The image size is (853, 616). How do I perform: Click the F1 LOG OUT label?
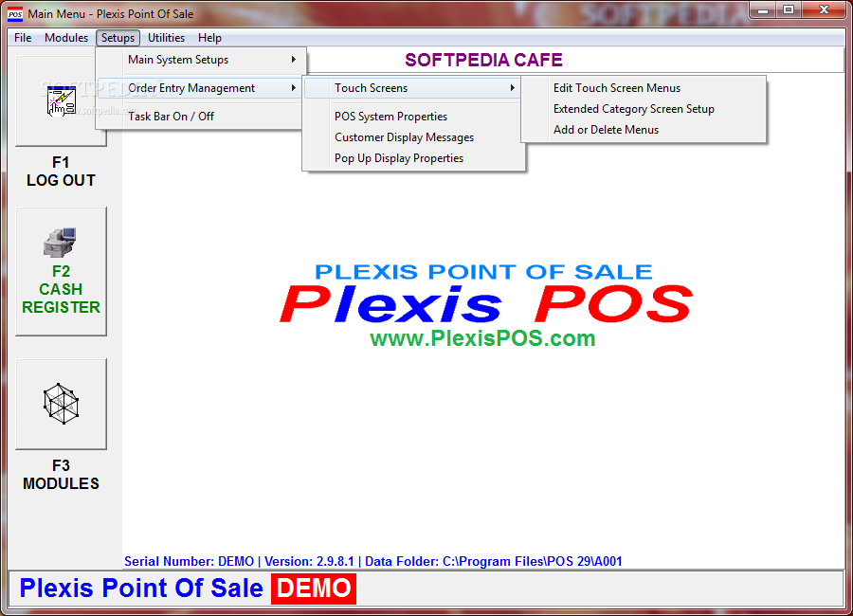pyautogui.click(x=61, y=172)
